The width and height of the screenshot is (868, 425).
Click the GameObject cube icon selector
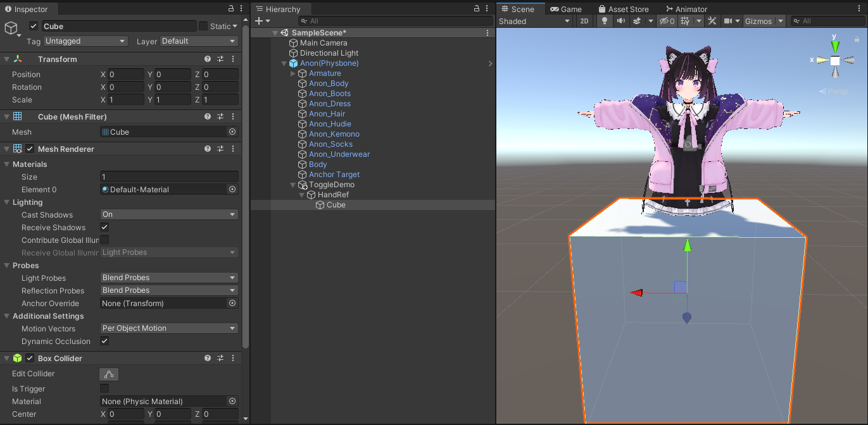click(11, 28)
